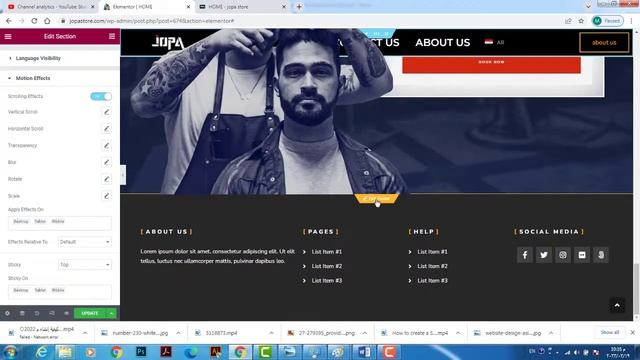Image resolution: width=640 pixels, height=360 pixels.
Task: Edit the Vertical Scroll effect
Action: click(106, 112)
